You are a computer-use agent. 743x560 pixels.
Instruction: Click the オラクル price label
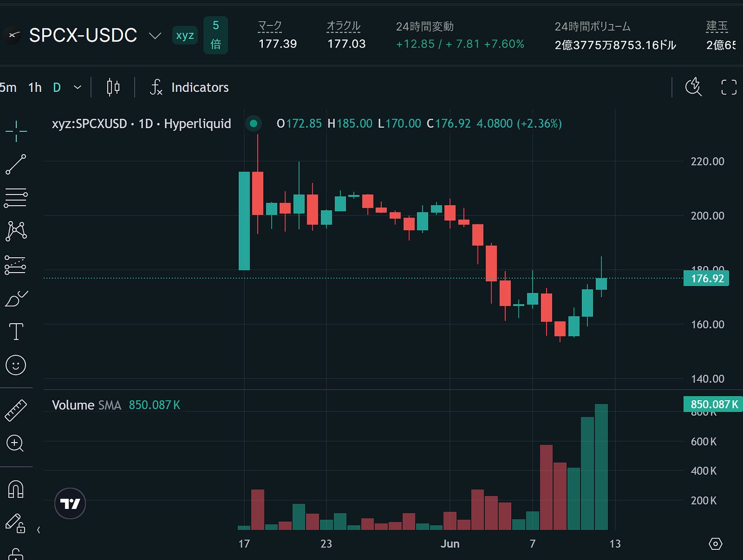343,26
